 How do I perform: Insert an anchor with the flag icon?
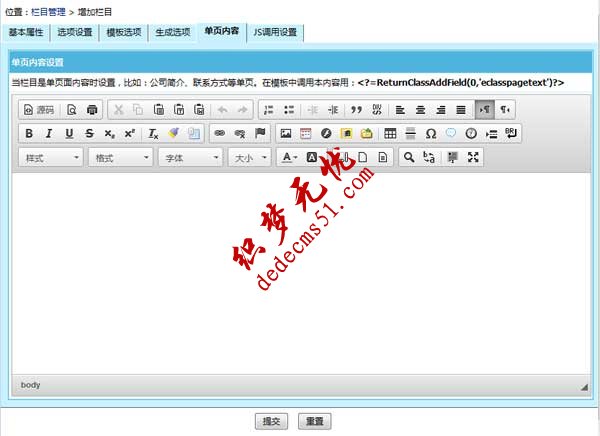[260, 133]
